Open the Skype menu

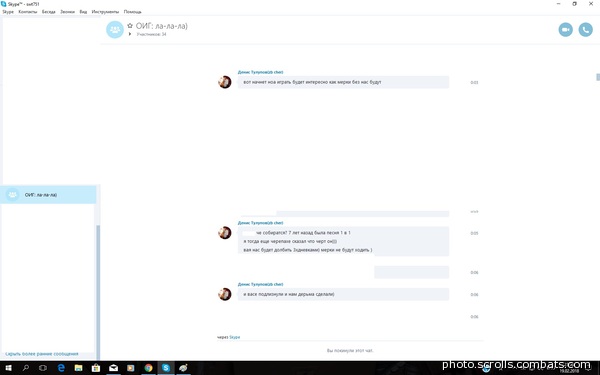(8, 12)
